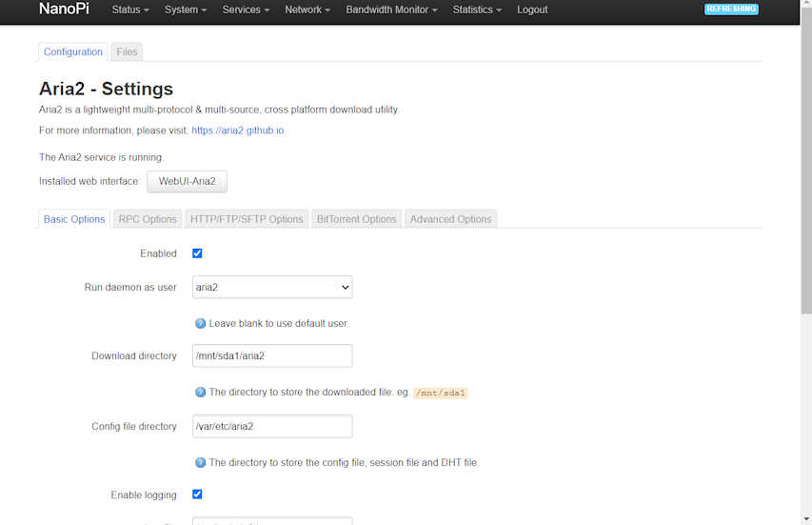Switch to the Files tab

pos(127,51)
